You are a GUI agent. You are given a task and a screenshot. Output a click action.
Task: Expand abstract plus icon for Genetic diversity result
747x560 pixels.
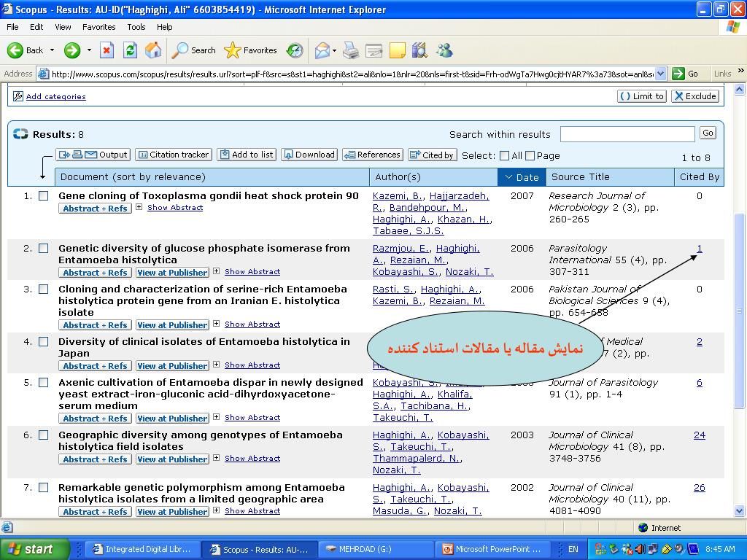coord(216,271)
